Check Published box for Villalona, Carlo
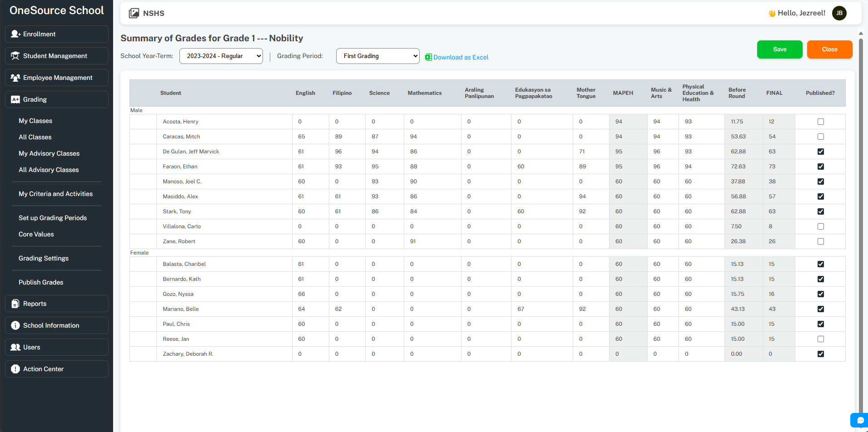Screen dimensions: 868x432 click(820, 226)
